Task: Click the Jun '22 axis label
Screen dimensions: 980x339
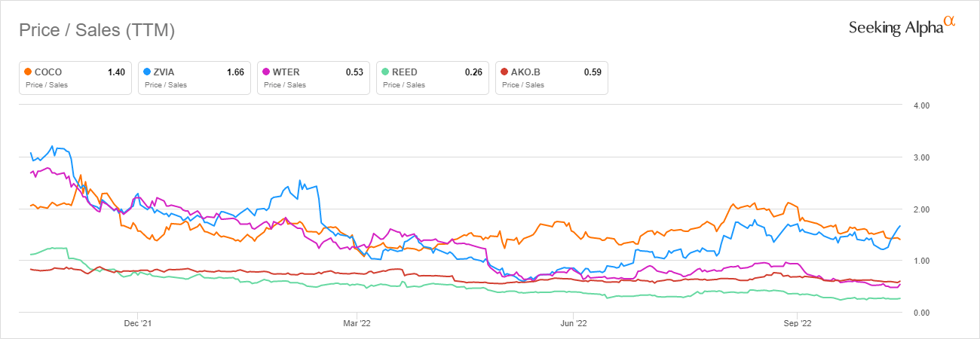Action: point(574,324)
